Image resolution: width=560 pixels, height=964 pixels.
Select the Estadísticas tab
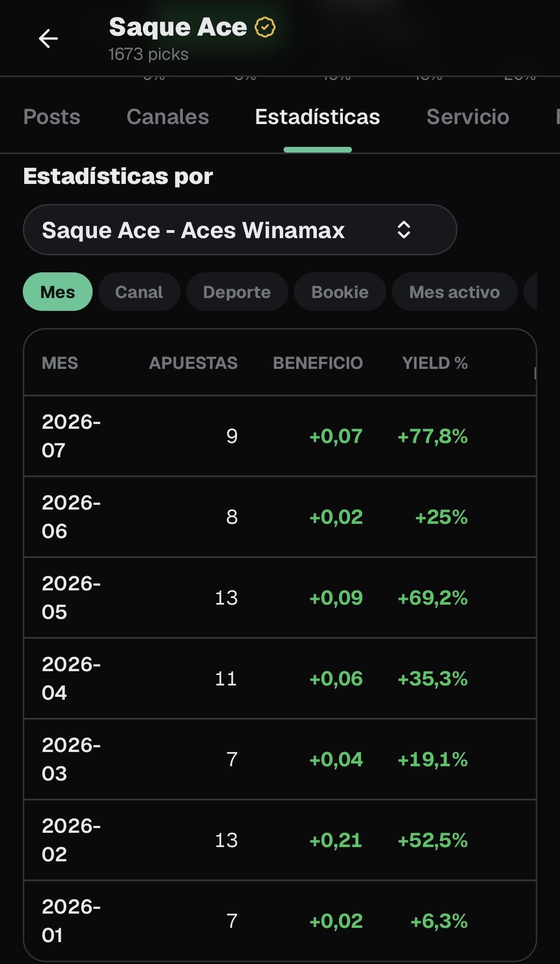click(x=318, y=117)
